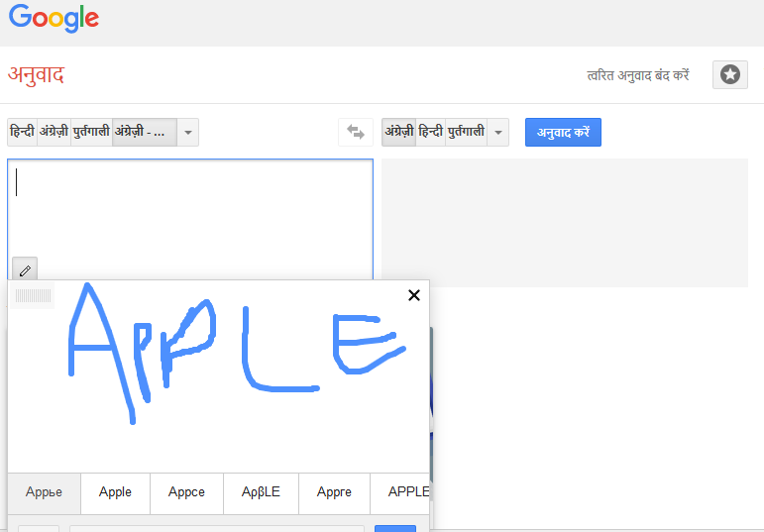Select अंग्रेज़ी as target language
The height and width of the screenshot is (532, 764).
click(399, 132)
